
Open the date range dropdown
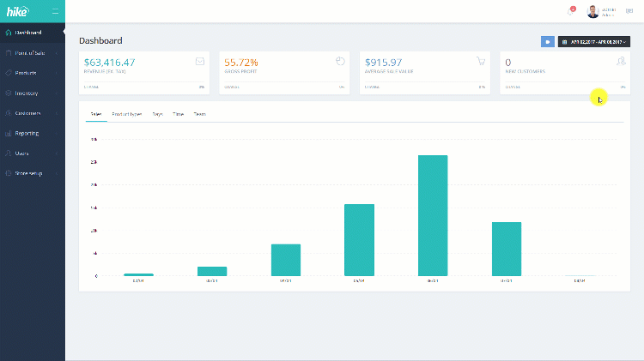tap(594, 42)
